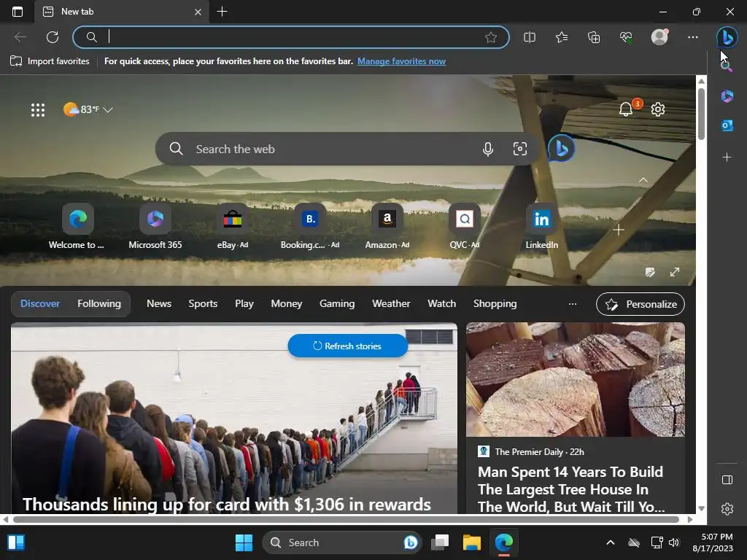Open Settings and more ellipsis
This screenshot has height=560, width=747.
pos(693,37)
